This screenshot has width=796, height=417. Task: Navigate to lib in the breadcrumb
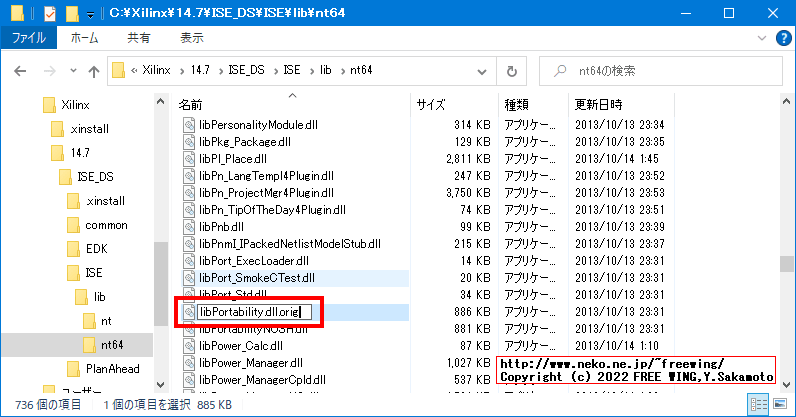point(325,70)
